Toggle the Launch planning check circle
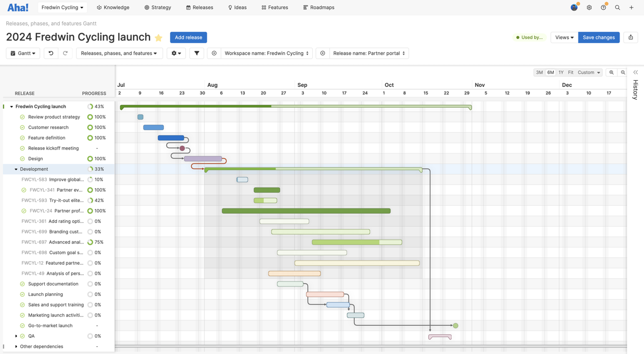The width and height of the screenshot is (644, 354). [22, 294]
